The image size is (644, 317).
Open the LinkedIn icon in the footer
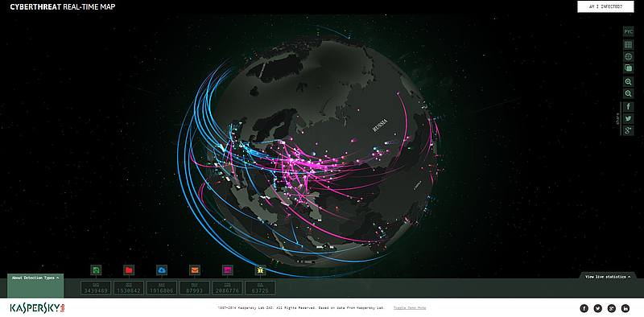[625, 308]
